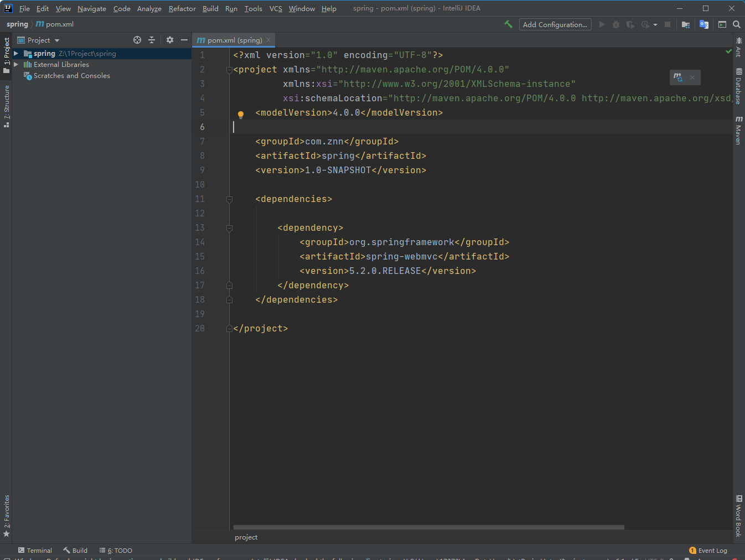Close the pom.xml (spring) tab
745x560 pixels.
click(268, 40)
